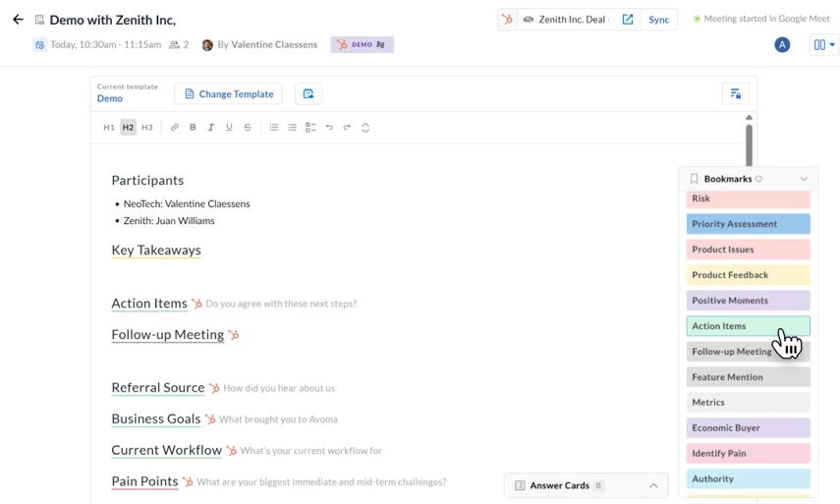Select the Priority Assessment bookmark
This screenshot has width=840, height=504.
click(749, 224)
